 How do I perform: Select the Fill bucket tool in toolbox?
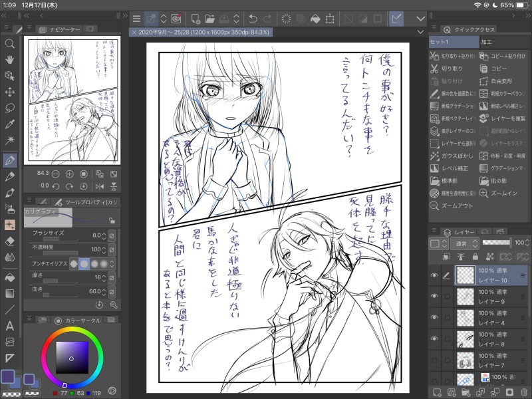coord(10,277)
